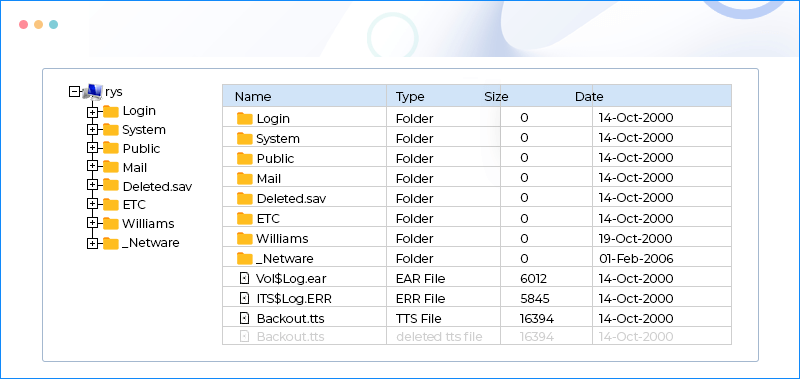The height and width of the screenshot is (379, 800).
Task: Click Williams folder icon in tree
Action: pos(111,224)
